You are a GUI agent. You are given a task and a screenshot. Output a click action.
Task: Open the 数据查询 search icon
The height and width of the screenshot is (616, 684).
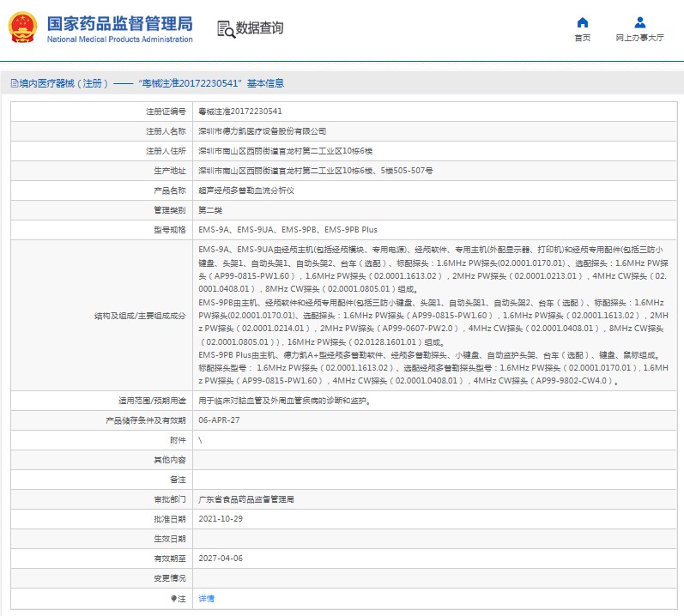(x=226, y=29)
